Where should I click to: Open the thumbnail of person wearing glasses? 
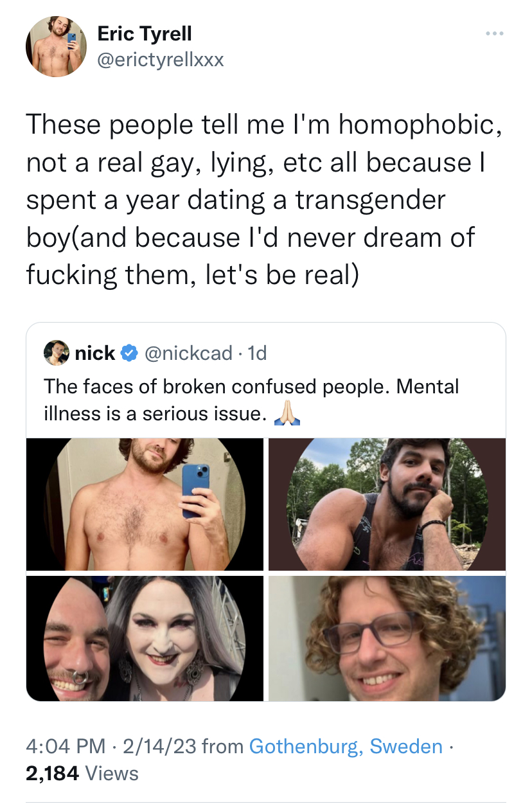387,638
